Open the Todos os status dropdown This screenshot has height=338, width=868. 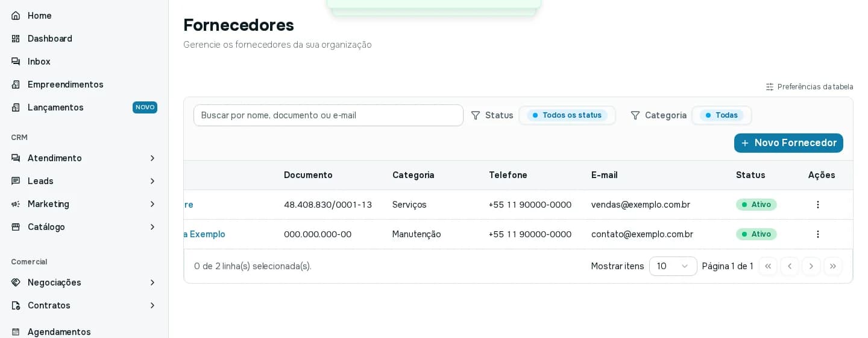click(567, 115)
